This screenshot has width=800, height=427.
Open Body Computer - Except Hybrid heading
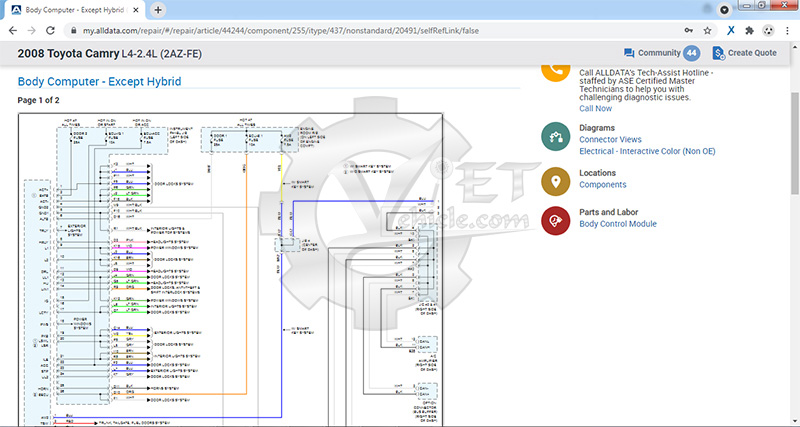[x=99, y=81]
